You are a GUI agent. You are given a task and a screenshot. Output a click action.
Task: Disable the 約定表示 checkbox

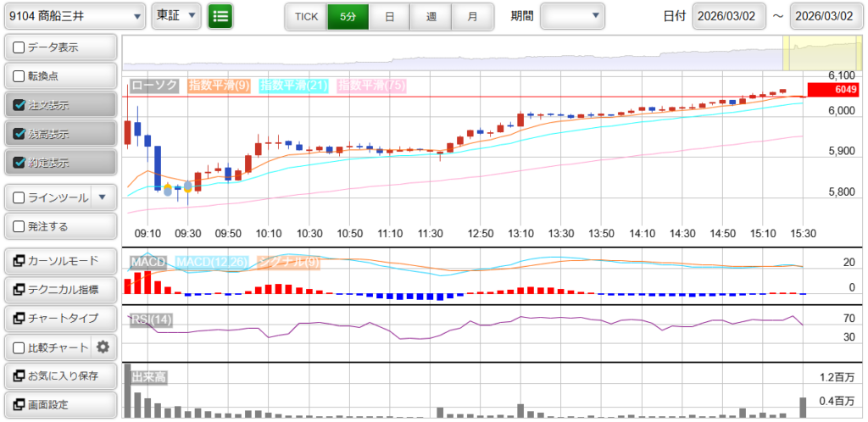pyautogui.click(x=19, y=163)
